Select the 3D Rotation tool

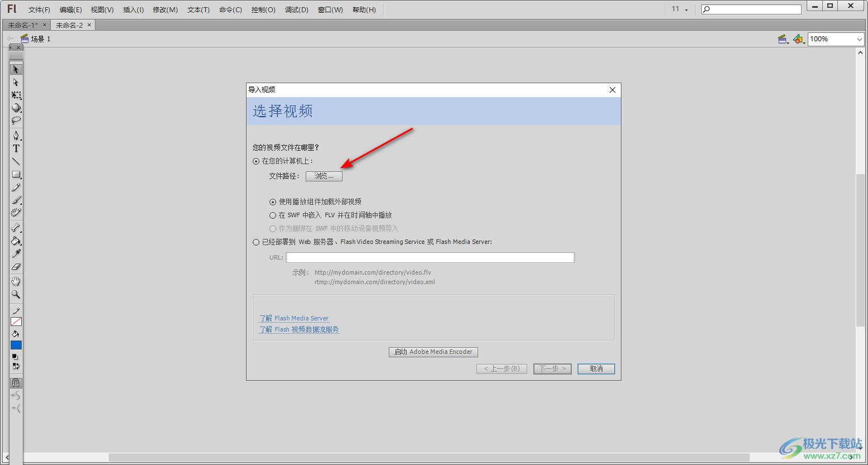click(x=16, y=108)
